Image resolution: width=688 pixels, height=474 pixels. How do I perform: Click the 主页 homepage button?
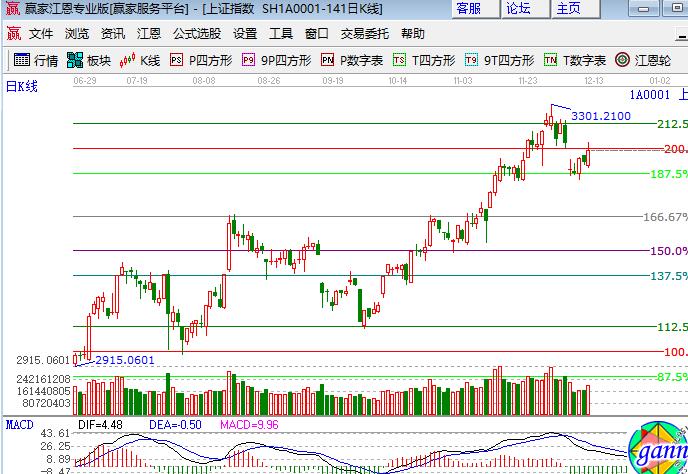(x=568, y=9)
